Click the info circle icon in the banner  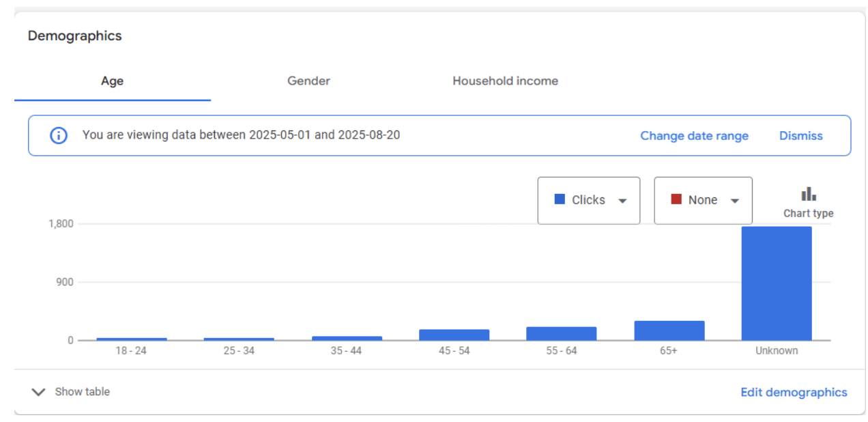point(59,135)
